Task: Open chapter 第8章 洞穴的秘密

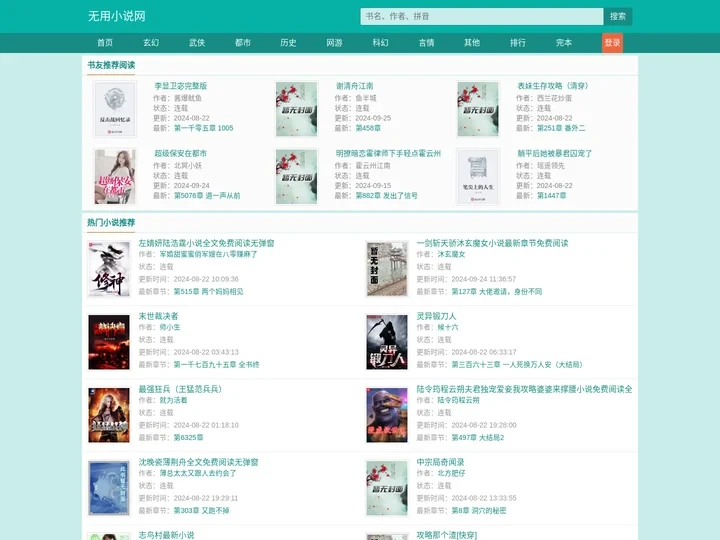Action: 478,511
